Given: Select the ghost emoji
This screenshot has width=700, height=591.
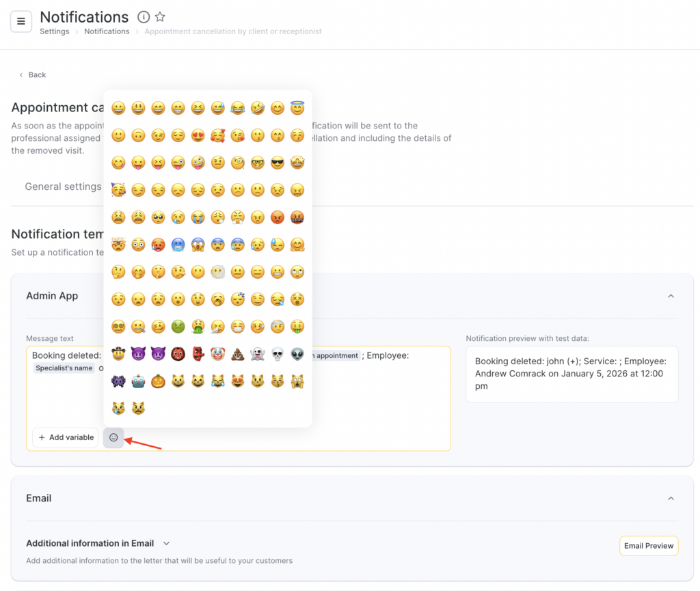Looking at the screenshot, I should tap(257, 354).
